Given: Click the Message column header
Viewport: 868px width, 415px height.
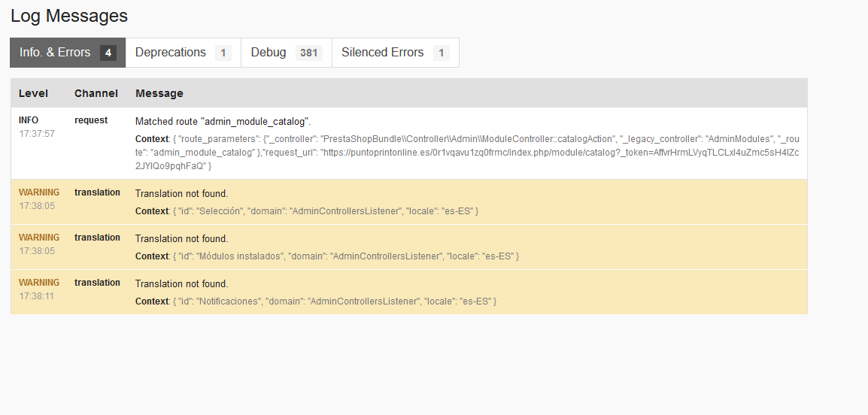Looking at the screenshot, I should point(159,93).
